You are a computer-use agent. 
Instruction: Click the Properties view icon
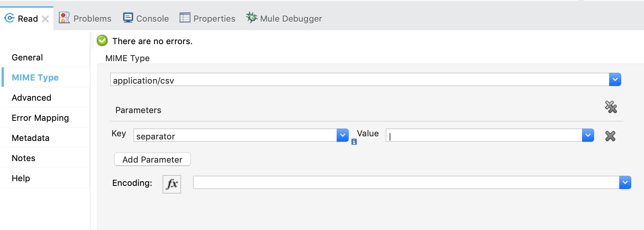click(x=185, y=17)
